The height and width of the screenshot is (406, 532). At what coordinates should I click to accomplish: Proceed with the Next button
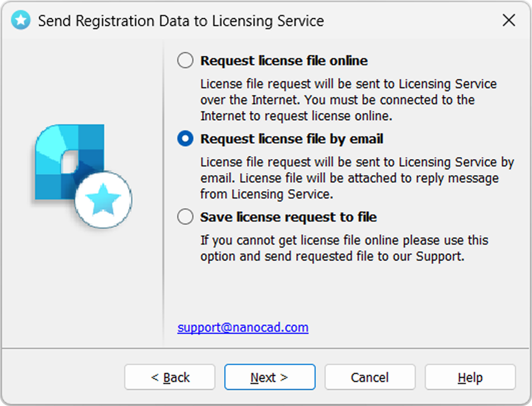(x=270, y=377)
